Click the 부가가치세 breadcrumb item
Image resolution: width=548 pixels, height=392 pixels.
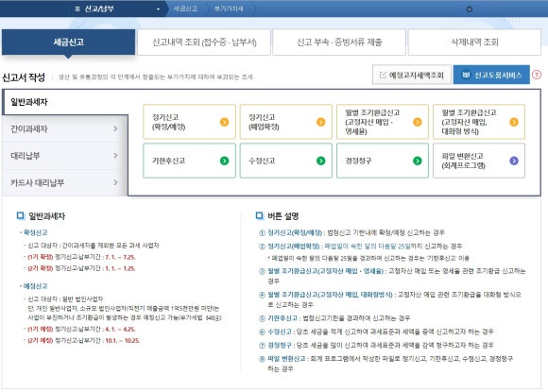[x=229, y=9]
